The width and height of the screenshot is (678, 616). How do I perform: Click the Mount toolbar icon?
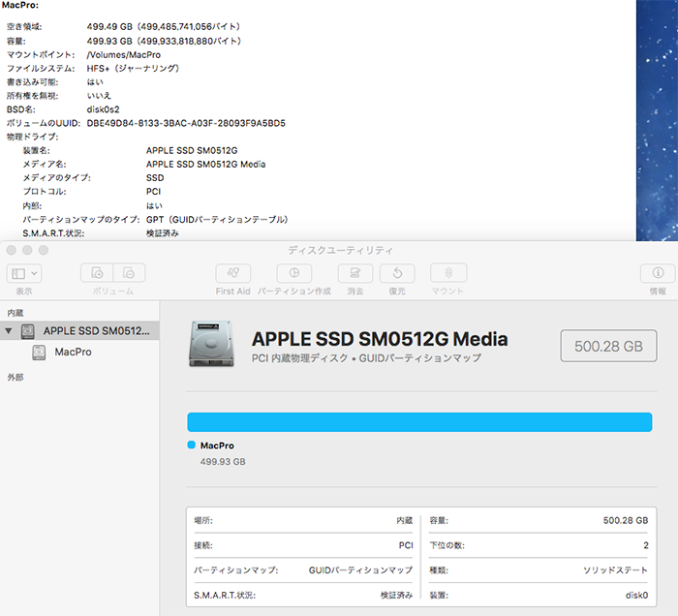point(448,273)
